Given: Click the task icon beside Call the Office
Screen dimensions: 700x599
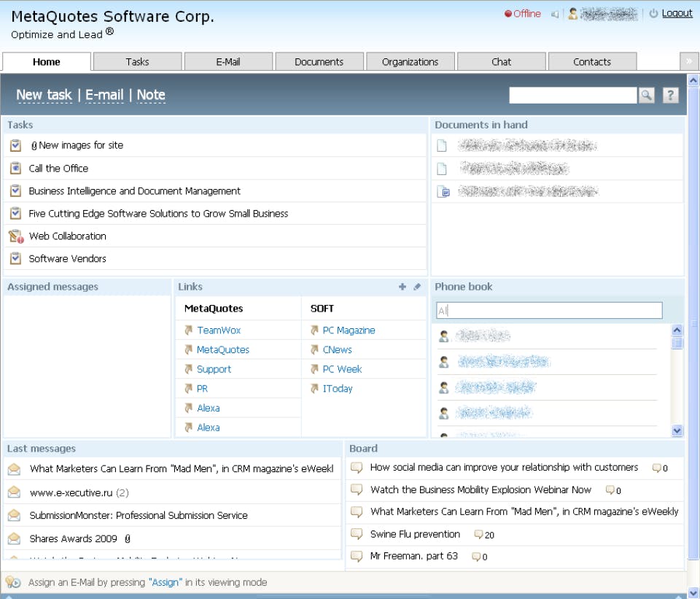Looking at the screenshot, I should pyautogui.click(x=15, y=169).
